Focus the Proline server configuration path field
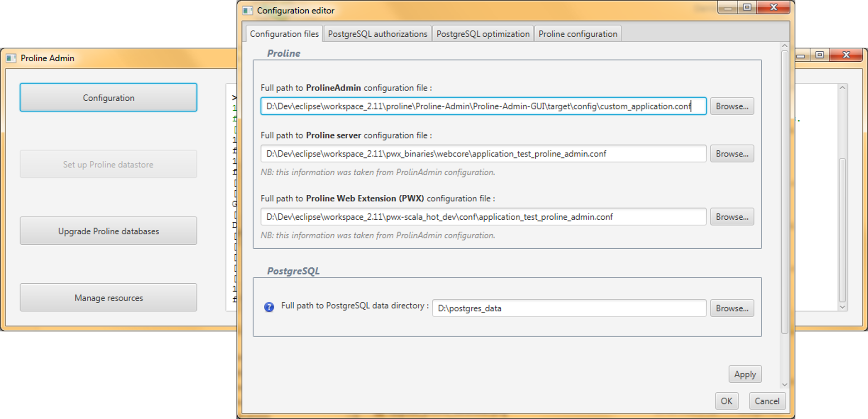The image size is (868, 419). point(483,154)
